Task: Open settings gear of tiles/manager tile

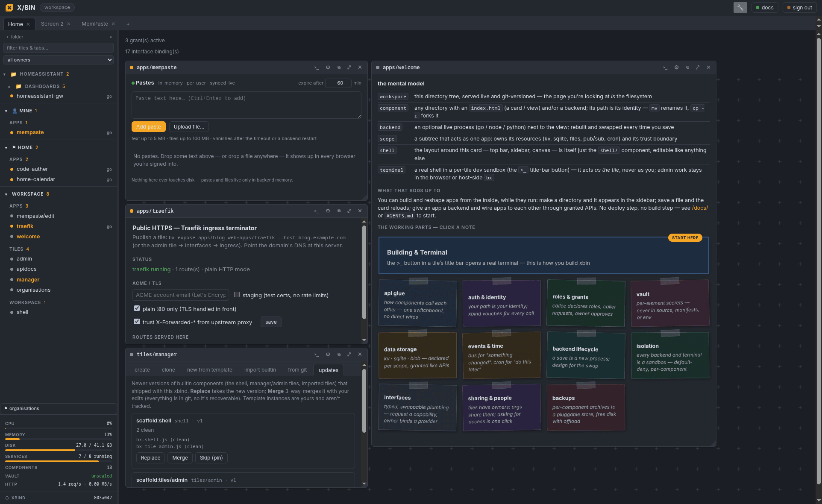Action: tap(328, 355)
